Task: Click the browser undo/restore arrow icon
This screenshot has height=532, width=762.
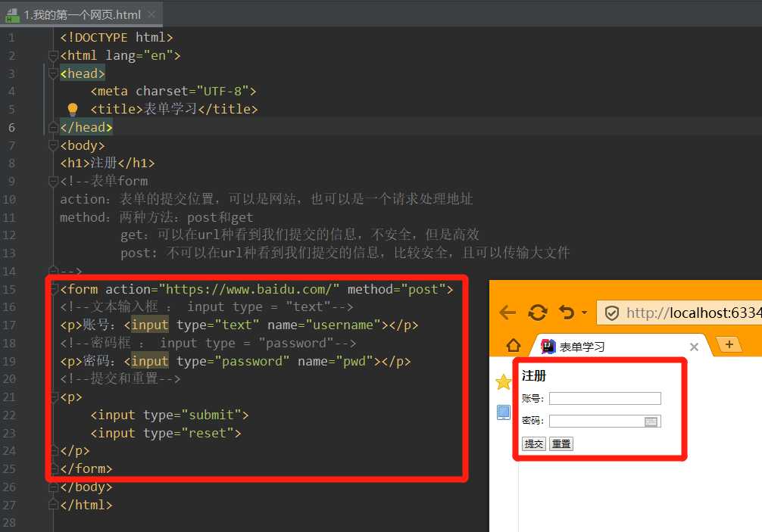Action: [566, 313]
